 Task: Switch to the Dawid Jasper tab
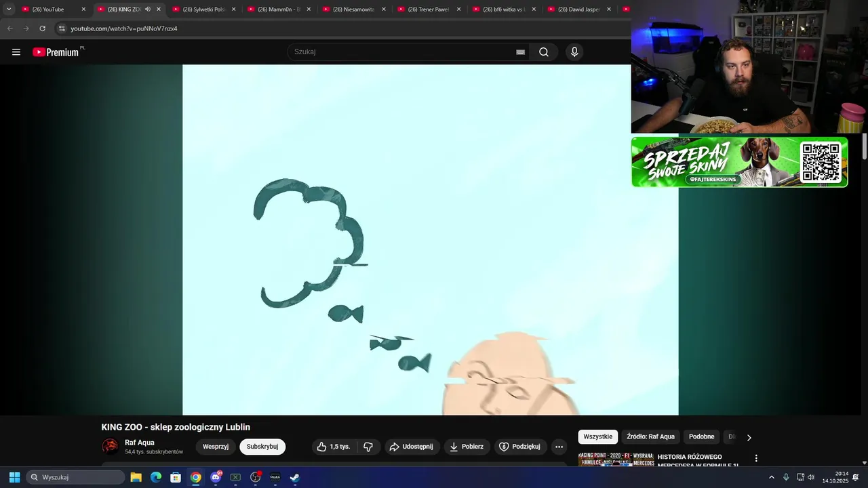click(579, 9)
